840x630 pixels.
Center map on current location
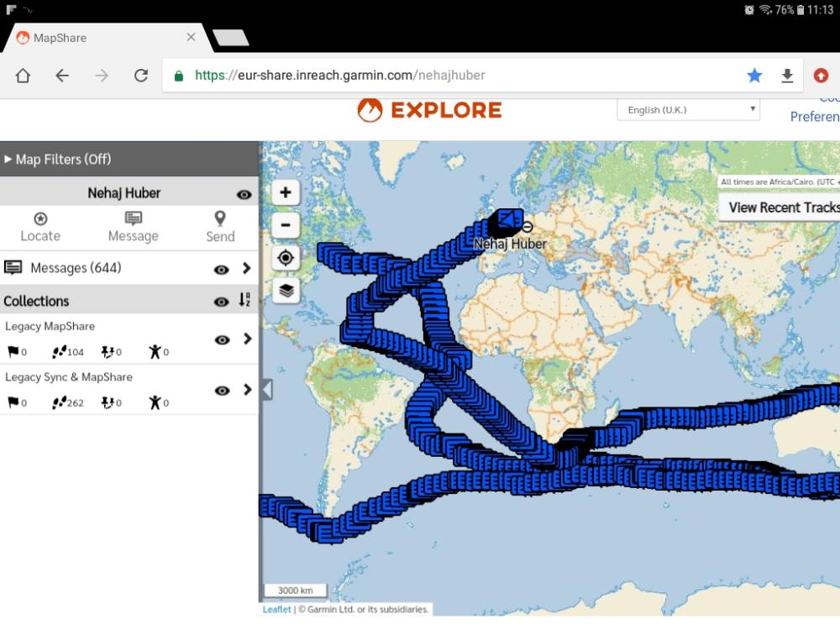[286, 258]
